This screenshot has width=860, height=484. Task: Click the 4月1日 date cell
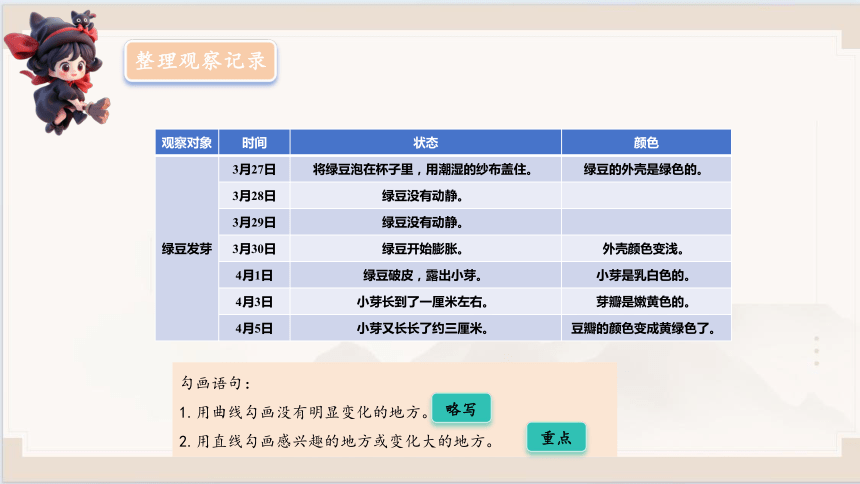[254, 275]
